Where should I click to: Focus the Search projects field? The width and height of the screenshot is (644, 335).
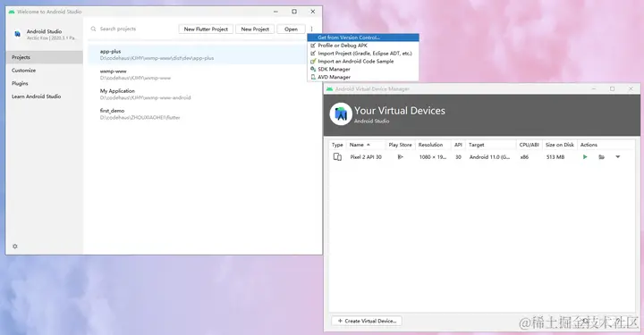[133, 29]
